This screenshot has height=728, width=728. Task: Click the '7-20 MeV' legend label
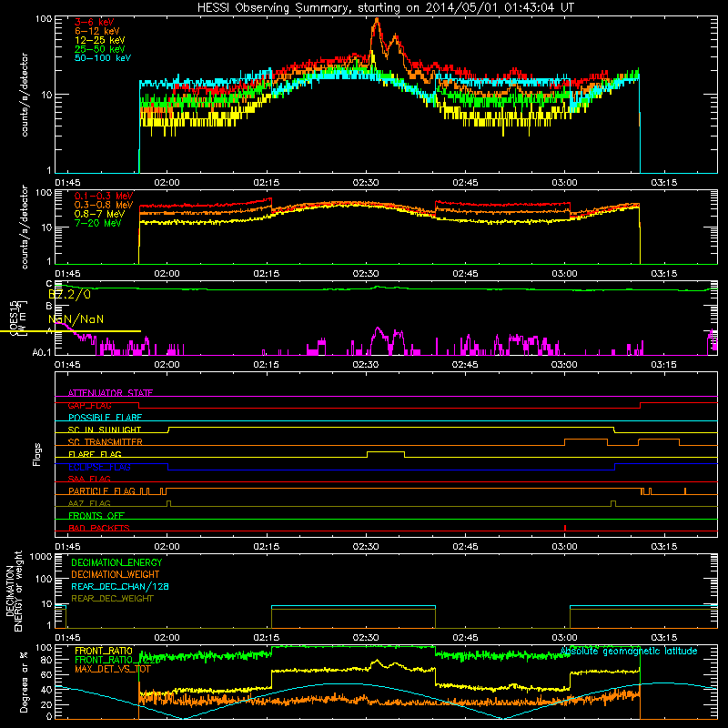[97, 223]
